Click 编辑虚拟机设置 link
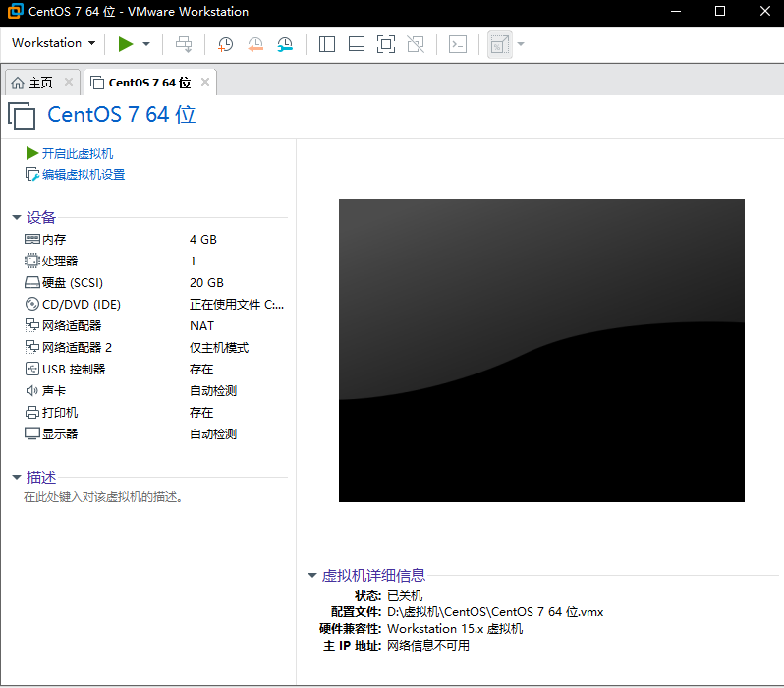This screenshot has width=784, height=688. coord(84,174)
